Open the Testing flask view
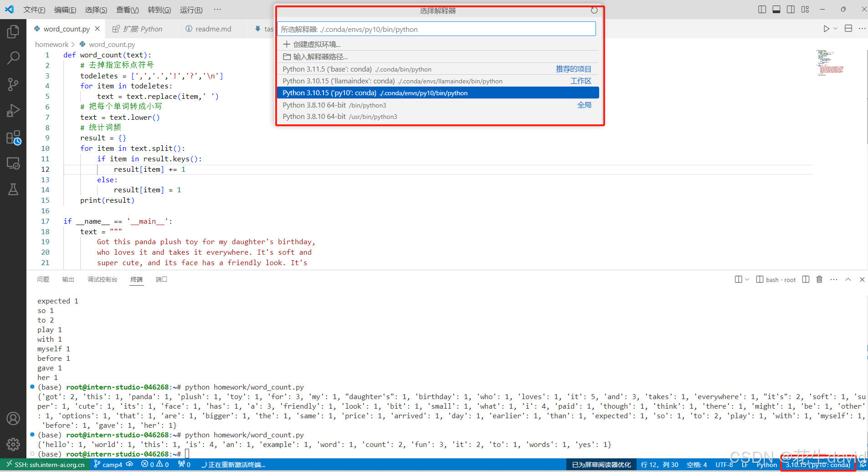868x472 pixels. 13,190
